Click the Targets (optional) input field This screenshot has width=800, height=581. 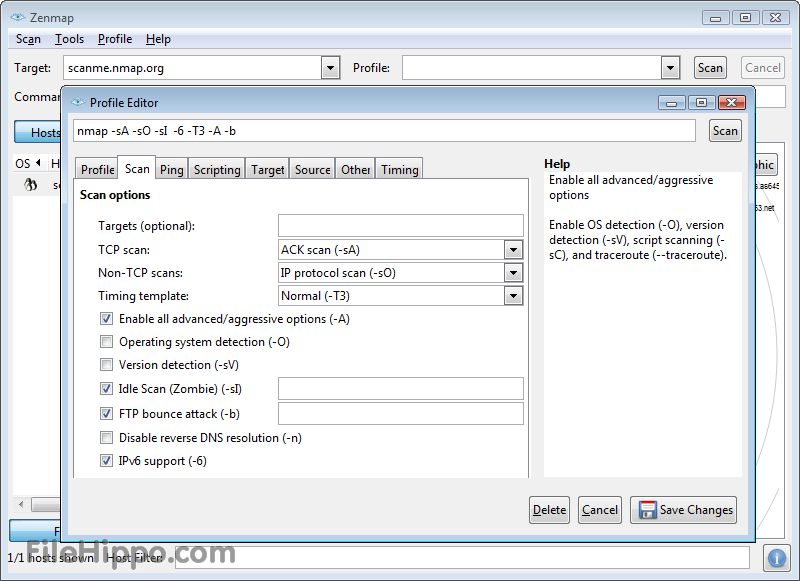click(x=400, y=225)
